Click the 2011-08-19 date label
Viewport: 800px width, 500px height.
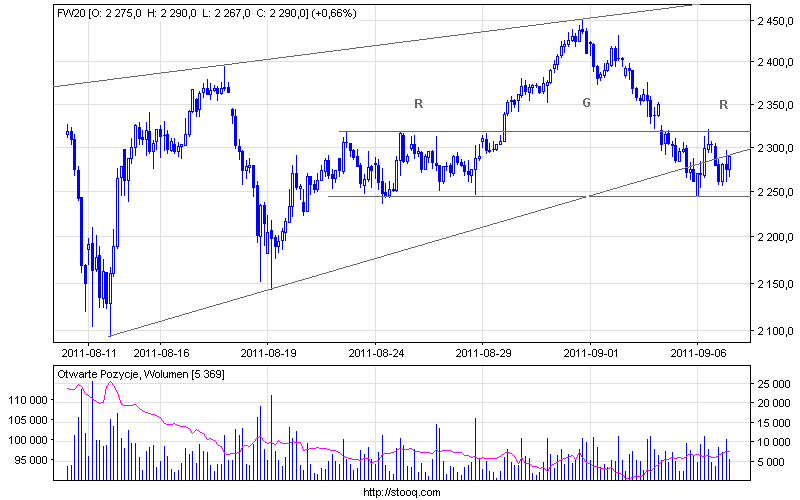point(268,353)
